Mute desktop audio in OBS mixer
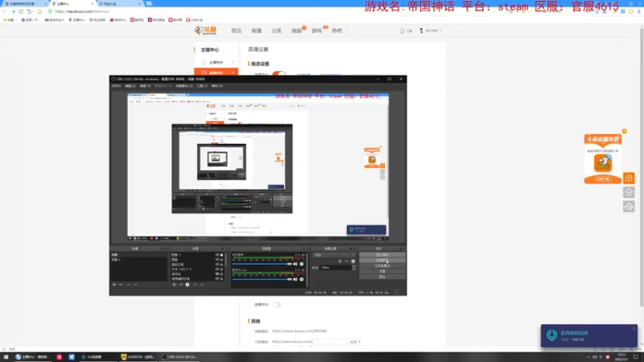This screenshot has width=644, height=362. coord(295,264)
